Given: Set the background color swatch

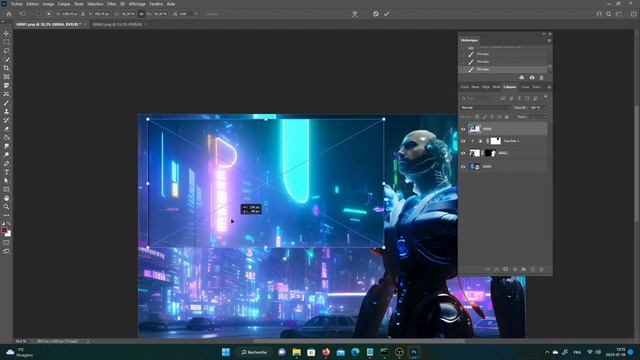Looking at the screenshot, I should coord(9,234).
